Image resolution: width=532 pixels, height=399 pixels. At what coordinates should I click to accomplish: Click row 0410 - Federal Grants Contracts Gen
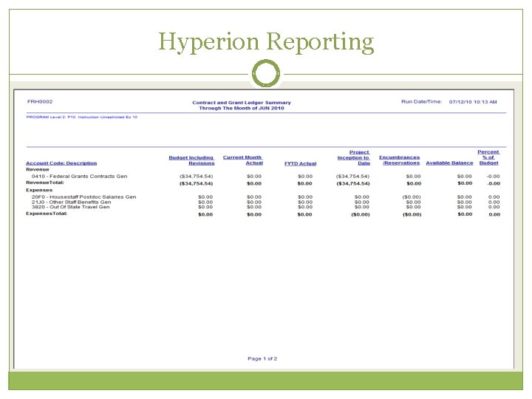pyautogui.click(x=79, y=177)
